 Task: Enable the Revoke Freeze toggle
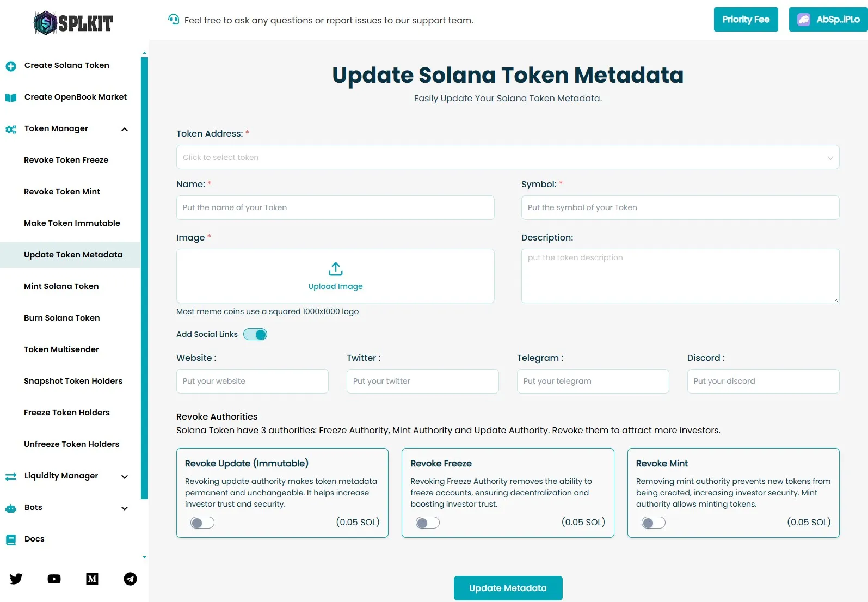[428, 523]
